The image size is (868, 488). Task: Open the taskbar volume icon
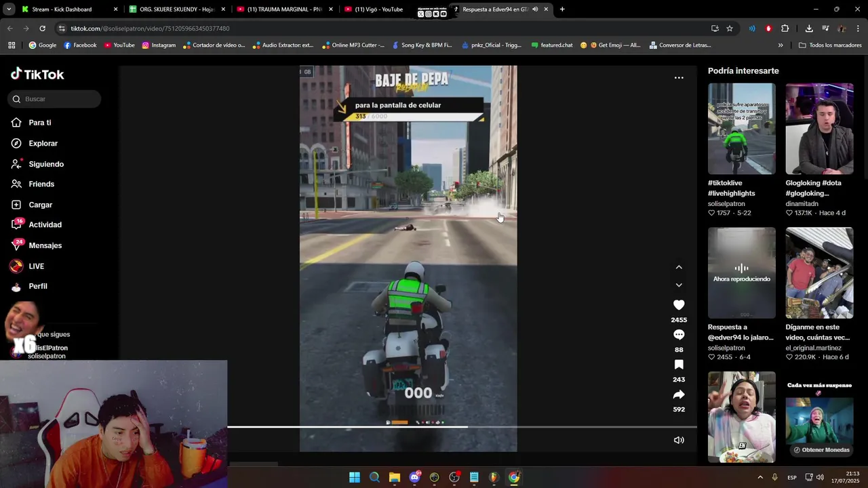820,478
